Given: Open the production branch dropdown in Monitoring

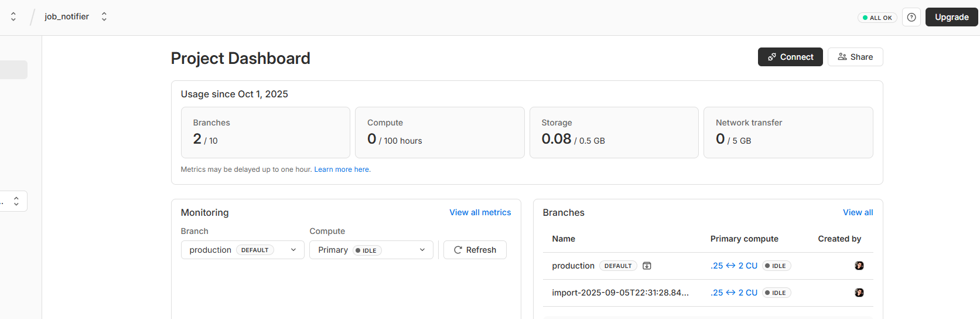Looking at the screenshot, I should (x=243, y=250).
